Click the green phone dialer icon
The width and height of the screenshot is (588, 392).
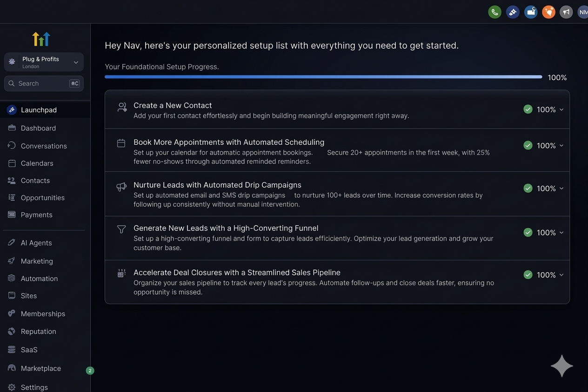[494, 12]
